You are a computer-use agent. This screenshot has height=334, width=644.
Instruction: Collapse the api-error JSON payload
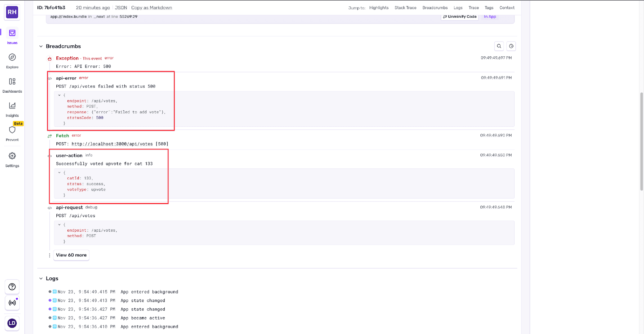[60, 95]
